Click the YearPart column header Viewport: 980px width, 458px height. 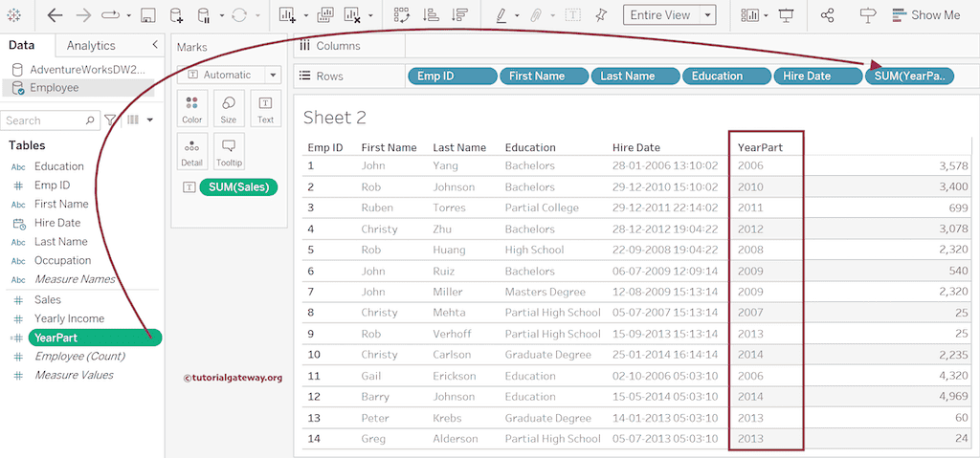760,147
